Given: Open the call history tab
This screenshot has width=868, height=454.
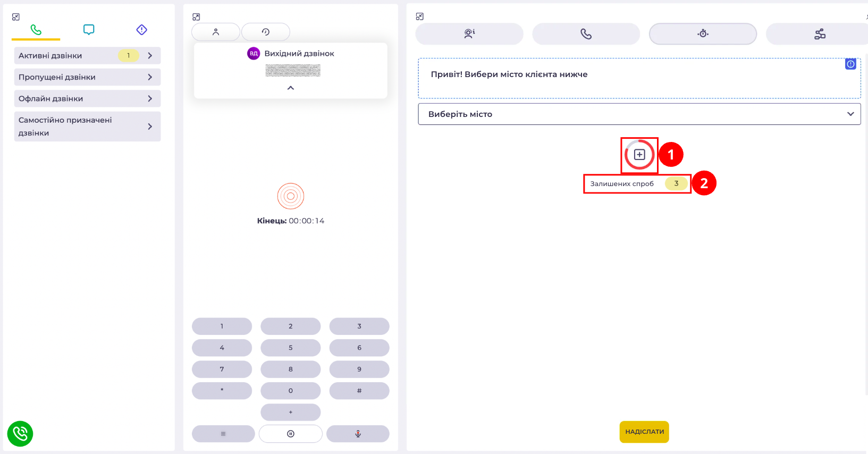Looking at the screenshot, I should (x=266, y=32).
